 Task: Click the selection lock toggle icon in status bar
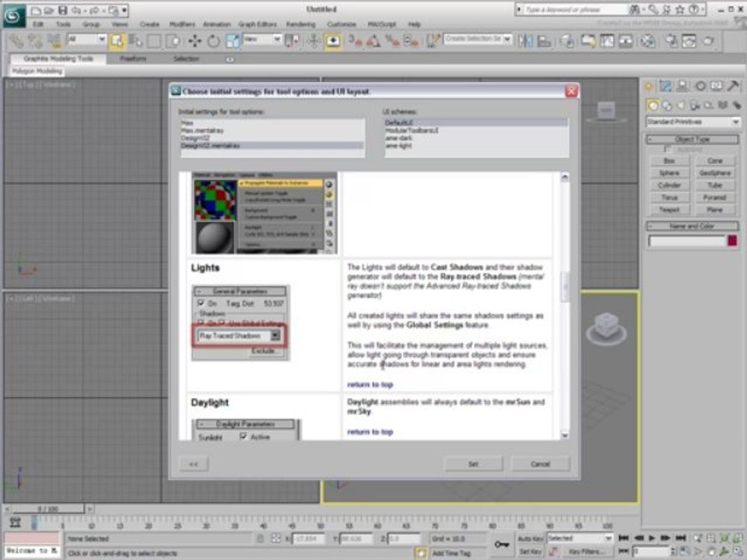[260, 538]
